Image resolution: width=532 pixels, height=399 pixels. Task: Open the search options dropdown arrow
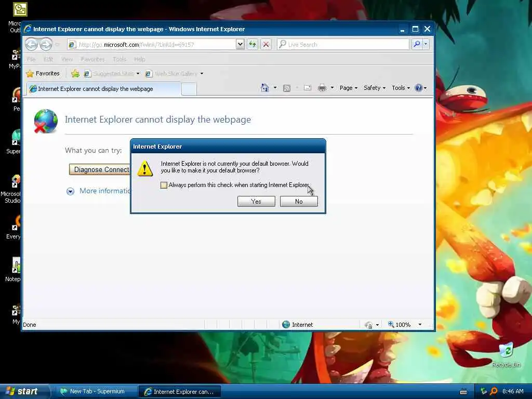pos(426,44)
